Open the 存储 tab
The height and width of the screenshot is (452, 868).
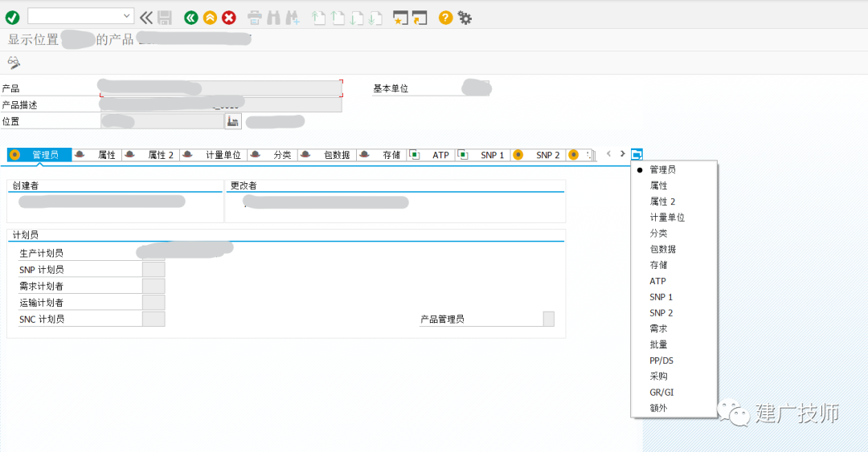(x=382, y=155)
